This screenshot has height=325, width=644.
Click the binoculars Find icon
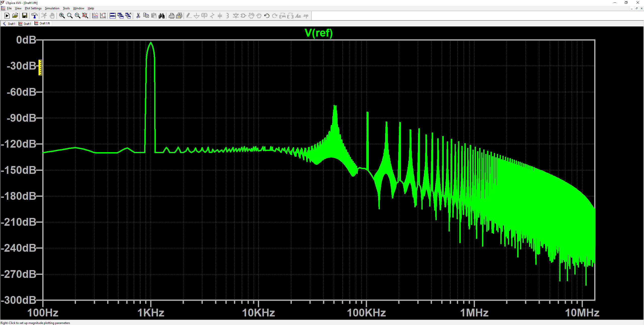tap(162, 16)
